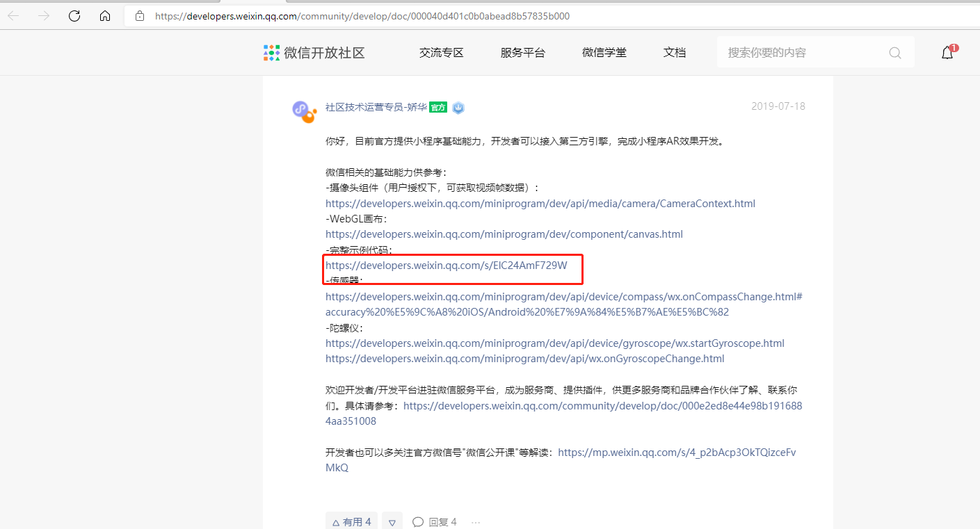The height and width of the screenshot is (529, 980).
Task: Click the browser forward arrow
Action: tap(44, 15)
